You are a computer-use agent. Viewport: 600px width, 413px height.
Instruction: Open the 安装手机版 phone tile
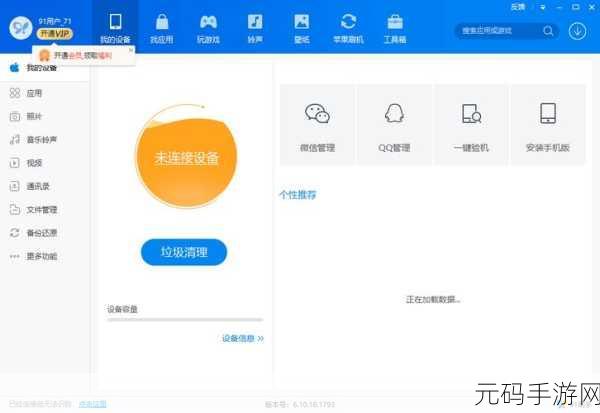point(548,126)
